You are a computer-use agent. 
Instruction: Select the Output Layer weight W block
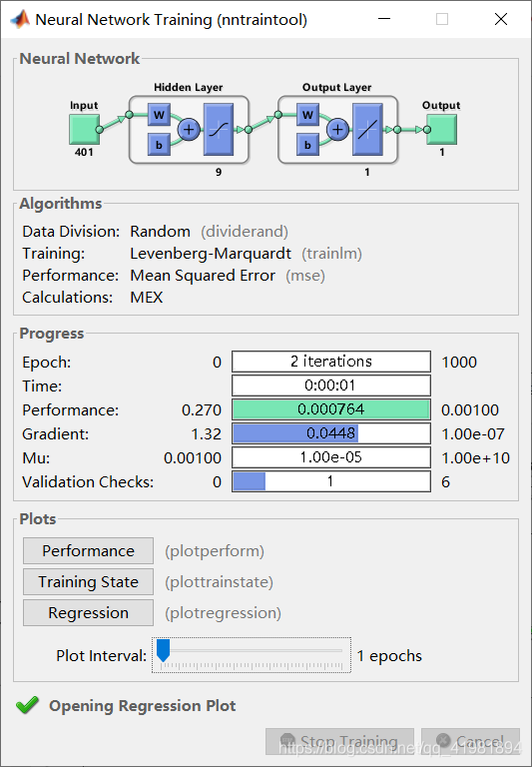(307, 115)
